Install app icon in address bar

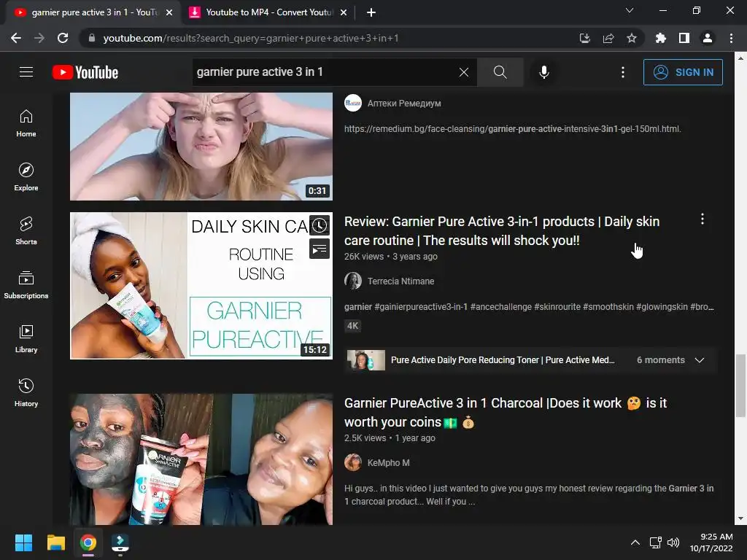pyautogui.click(x=585, y=38)
